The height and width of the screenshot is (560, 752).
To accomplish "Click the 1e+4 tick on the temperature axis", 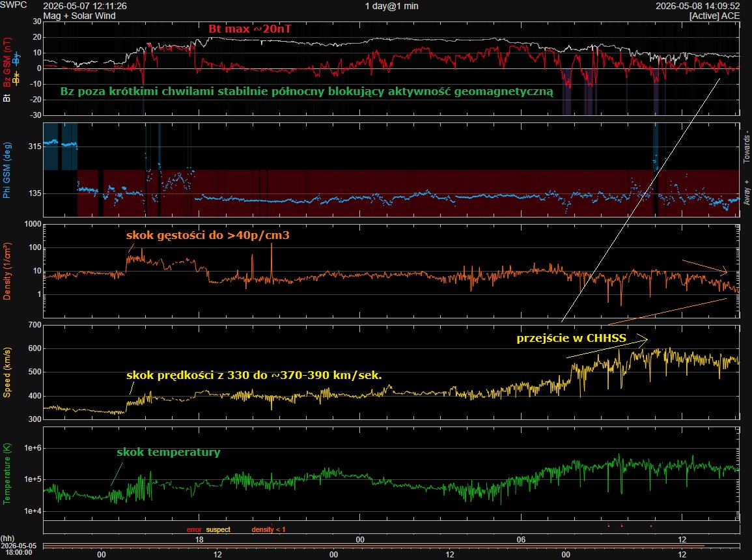I will pyautogui.click(x=33, y=511).
